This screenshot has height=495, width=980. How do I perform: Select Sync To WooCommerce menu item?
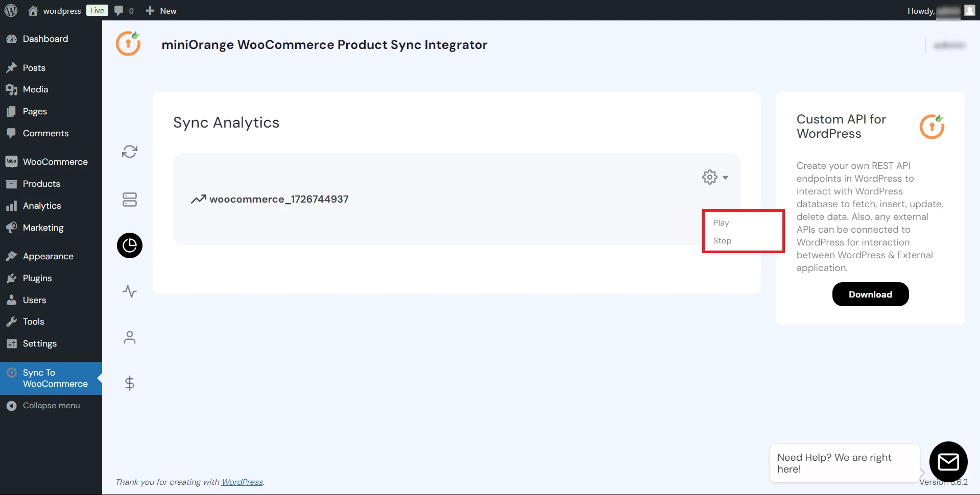coord(51,378)
